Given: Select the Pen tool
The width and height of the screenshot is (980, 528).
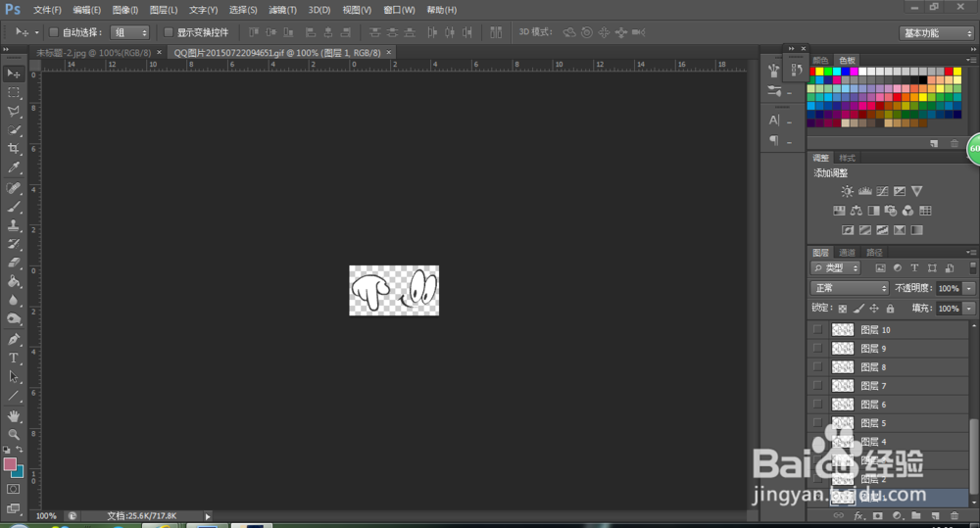Looking at the screenshot, I should tap(13, 339).
